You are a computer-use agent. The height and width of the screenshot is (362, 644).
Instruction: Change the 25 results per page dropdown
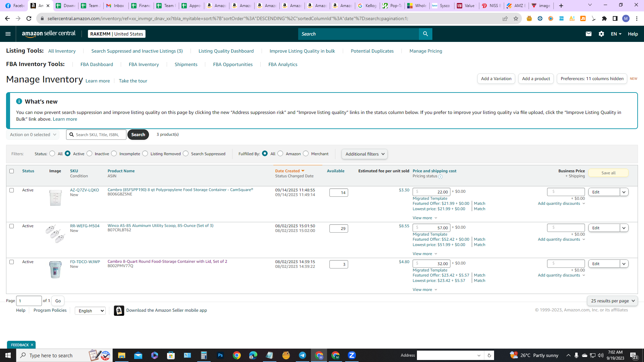[x=612, y=301]
